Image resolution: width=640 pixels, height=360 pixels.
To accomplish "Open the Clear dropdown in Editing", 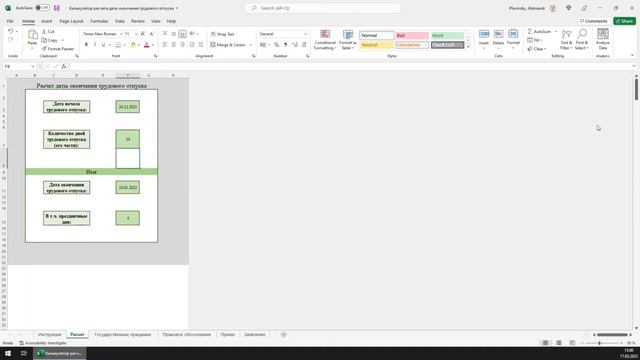I will pos(536,49).
